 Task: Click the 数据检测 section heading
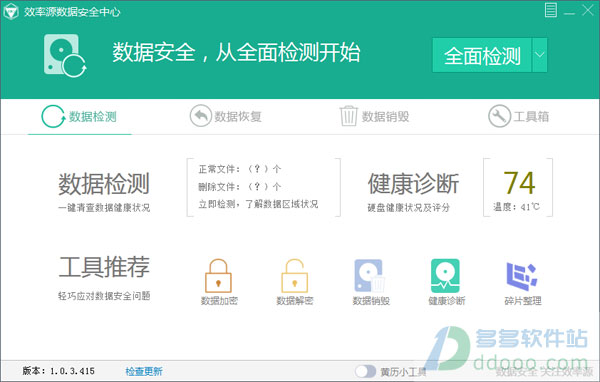coord(104,184)
